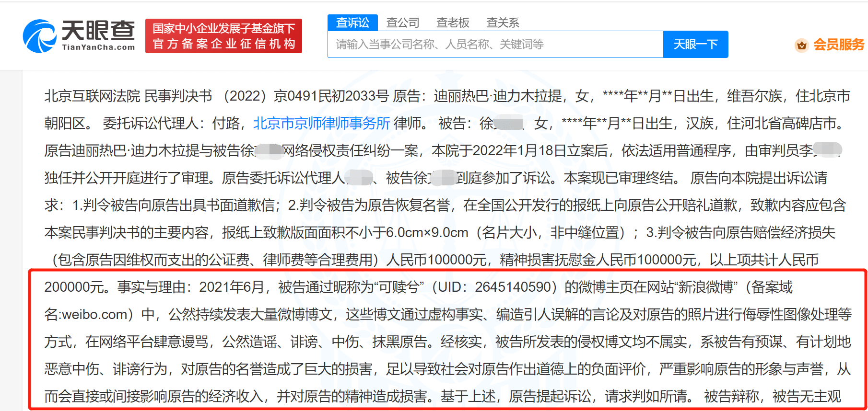Screen dimensions: 868x411
Task: Open the 北京市京师律师事务所 law firm link
Action: [x=321, y=123]
